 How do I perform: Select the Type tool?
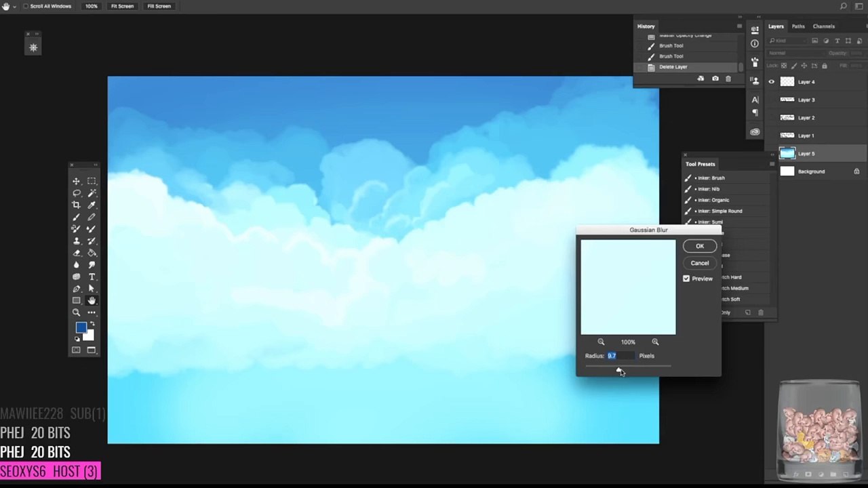pos(92,277)
